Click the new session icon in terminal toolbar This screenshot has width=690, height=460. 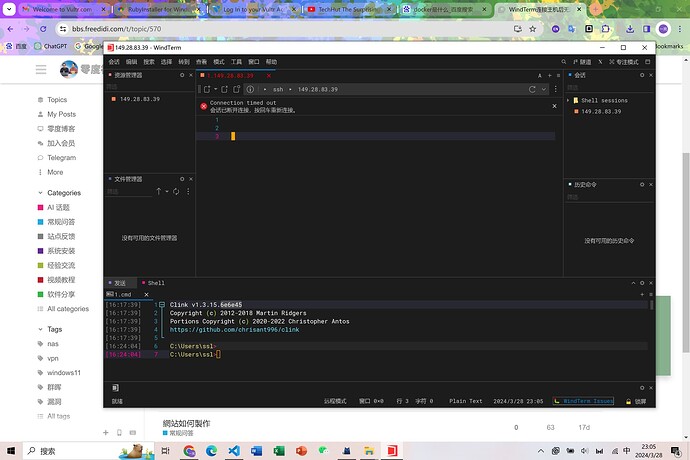207,89
